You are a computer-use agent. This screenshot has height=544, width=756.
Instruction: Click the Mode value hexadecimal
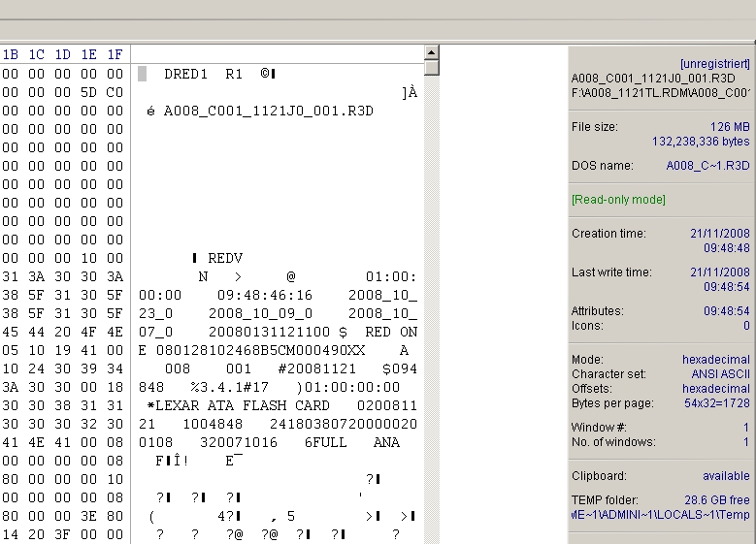point(716,360)
